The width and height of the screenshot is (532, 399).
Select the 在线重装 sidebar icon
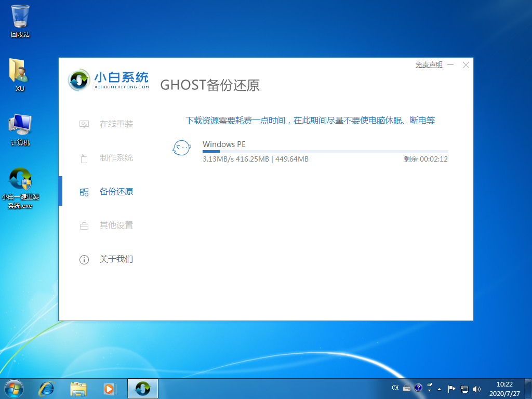pos(84,124)
